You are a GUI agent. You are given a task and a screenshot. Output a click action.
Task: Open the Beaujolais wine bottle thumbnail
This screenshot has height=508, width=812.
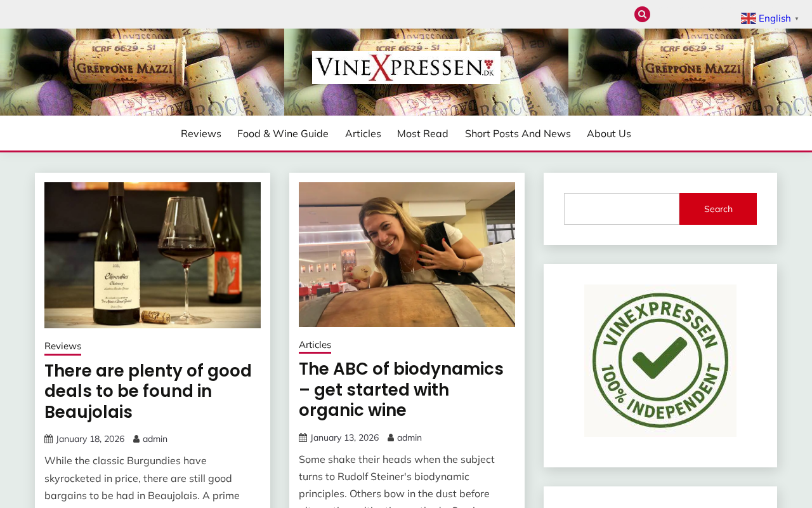[152, 255]
